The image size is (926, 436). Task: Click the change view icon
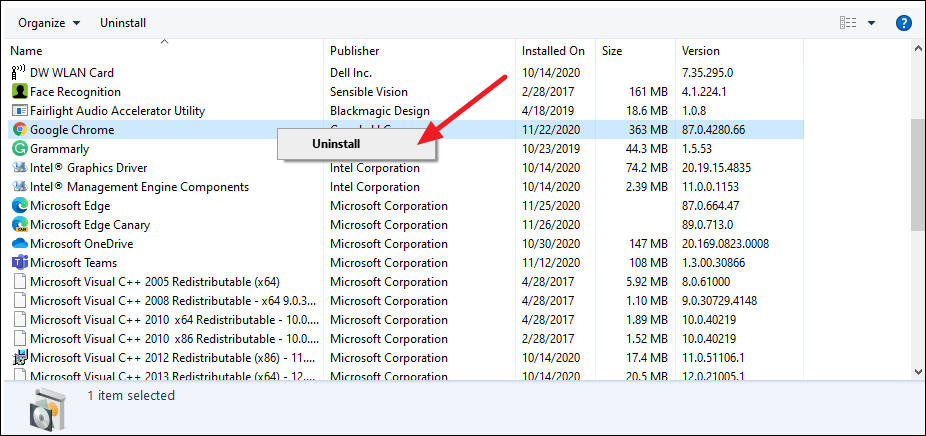point(848,23)
